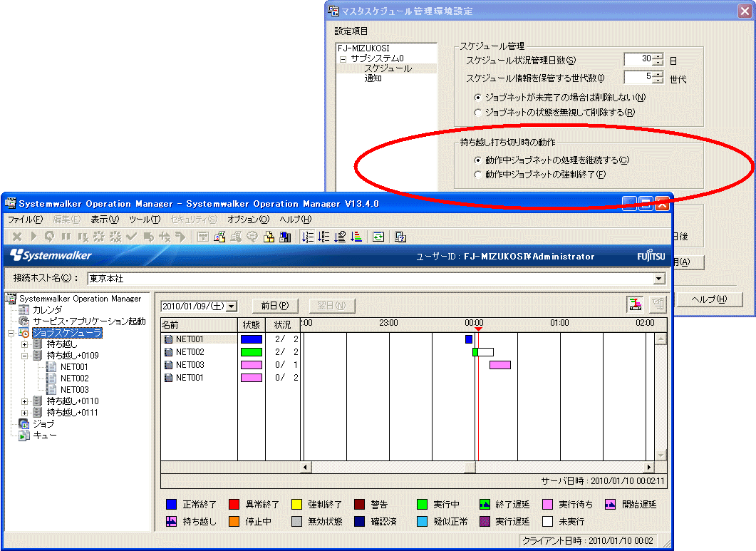The image size is (756, 551).
Task: Collapse the 持ち越し+0109 tree node
Action: 25,356
